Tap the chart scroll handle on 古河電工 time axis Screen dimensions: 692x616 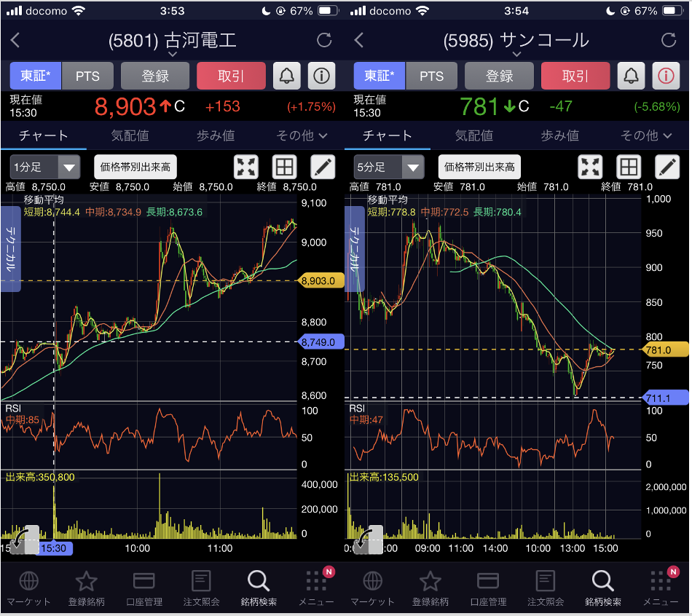click(x=25, y=540)
